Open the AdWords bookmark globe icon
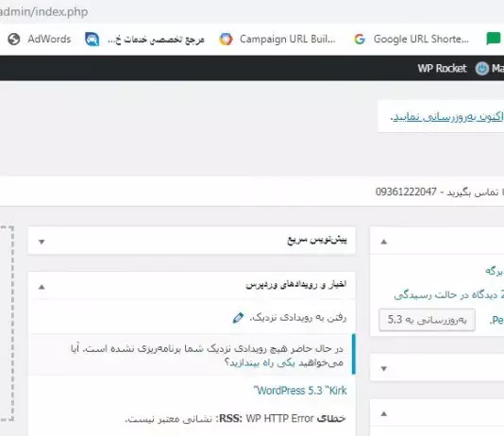Image resolution: width=504 pixels, height=436 pixels. (14, 40)
